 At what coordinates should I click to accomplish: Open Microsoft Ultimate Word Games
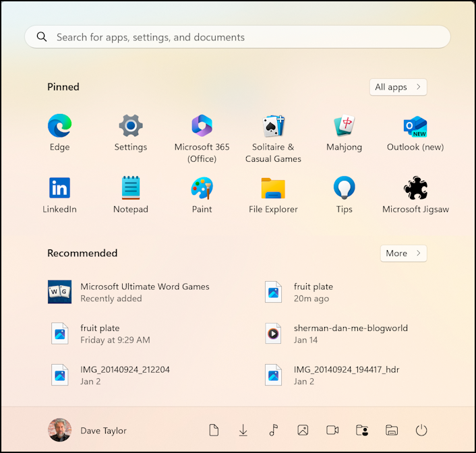pyautogui.click(x=129, y=292)
